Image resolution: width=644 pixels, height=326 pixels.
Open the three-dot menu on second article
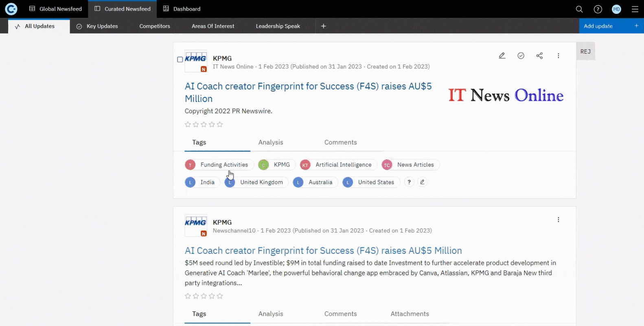(559, 220)
